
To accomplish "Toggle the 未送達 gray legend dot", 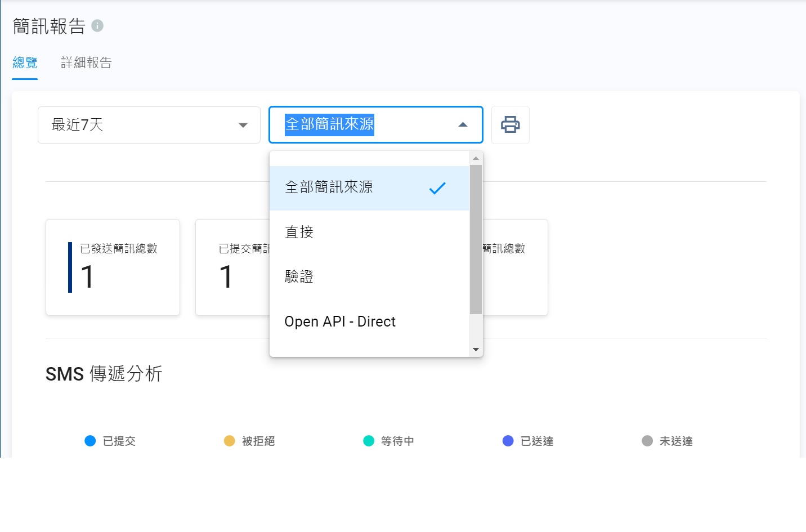I will tap(647, 441).
